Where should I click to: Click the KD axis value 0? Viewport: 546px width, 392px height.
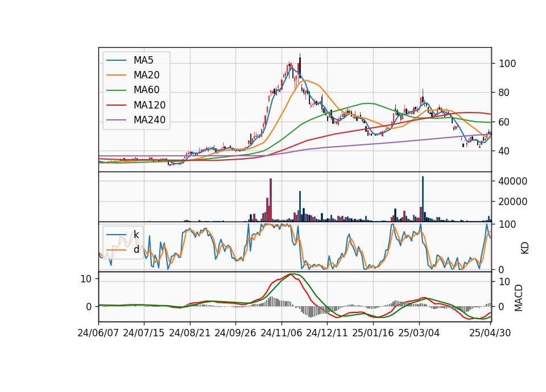(502, 269)
